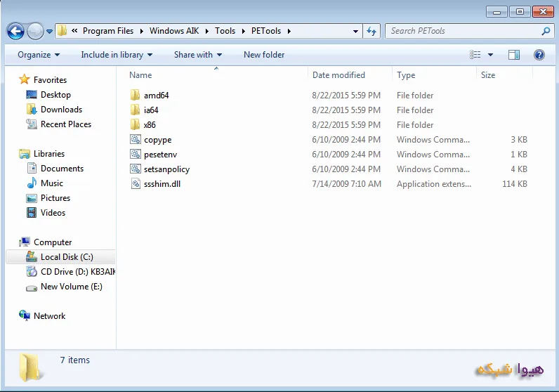The width and height of the screenshot is (559, 392).
Task: Select the ssshim.dll file icon
Action: pyautogui.click(x=136, y=183)
